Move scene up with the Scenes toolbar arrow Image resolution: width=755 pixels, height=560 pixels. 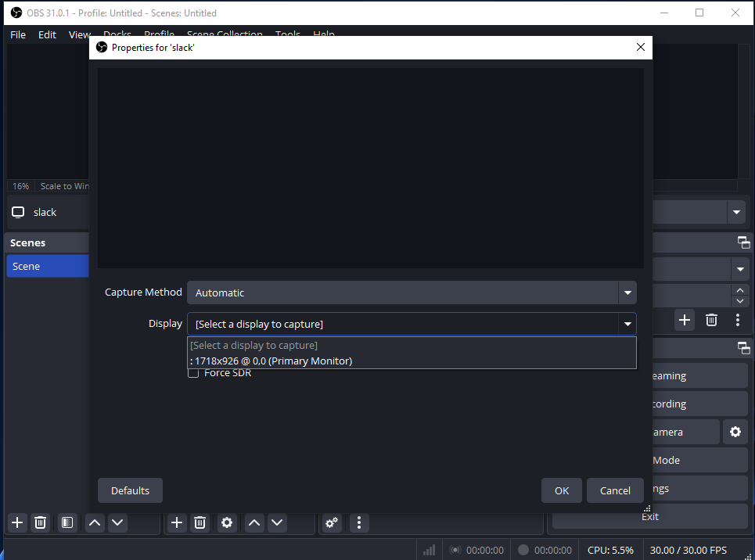coord(95,522)
